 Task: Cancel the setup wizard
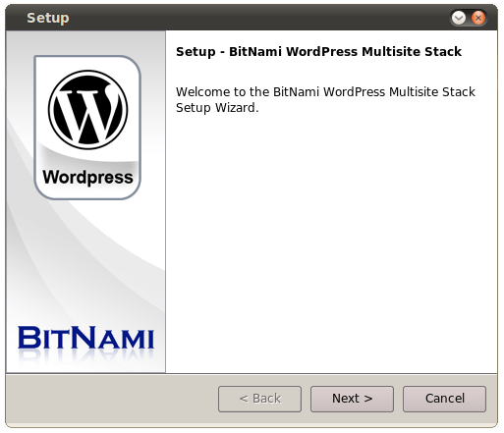pyautogui.click(x=444, y=399)
